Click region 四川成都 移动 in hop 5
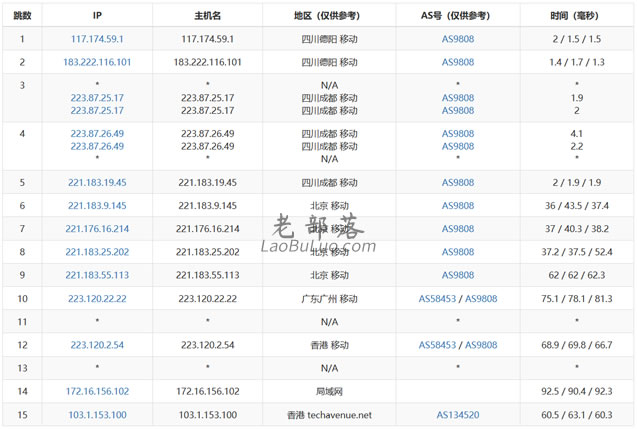 click(329, 182)
